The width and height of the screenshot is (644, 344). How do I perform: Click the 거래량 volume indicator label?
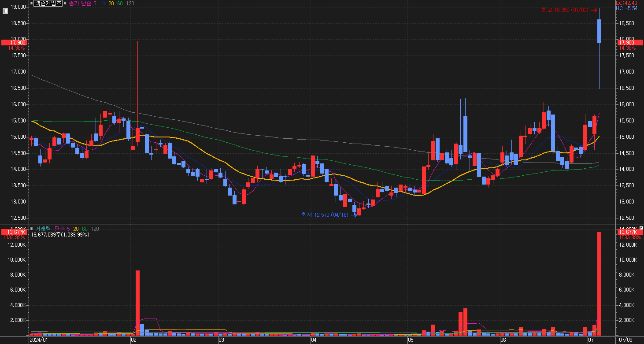[x=43, y=229]
